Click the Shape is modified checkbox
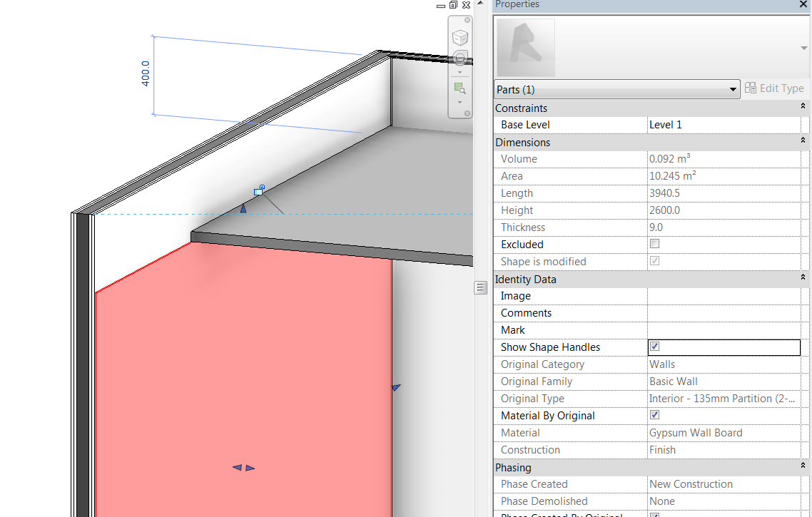This screenshot has width=812, height=517. point(654,261)
